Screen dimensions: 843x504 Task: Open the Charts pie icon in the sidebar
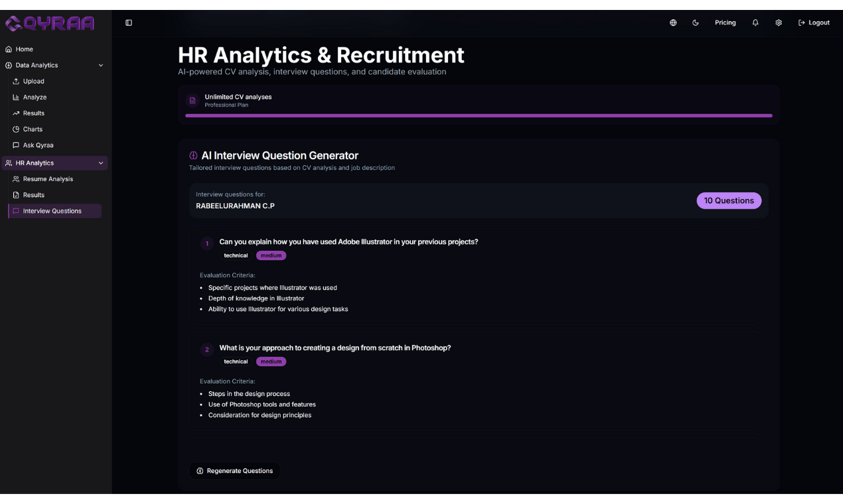pyautogui.click(x=15, y=129)
